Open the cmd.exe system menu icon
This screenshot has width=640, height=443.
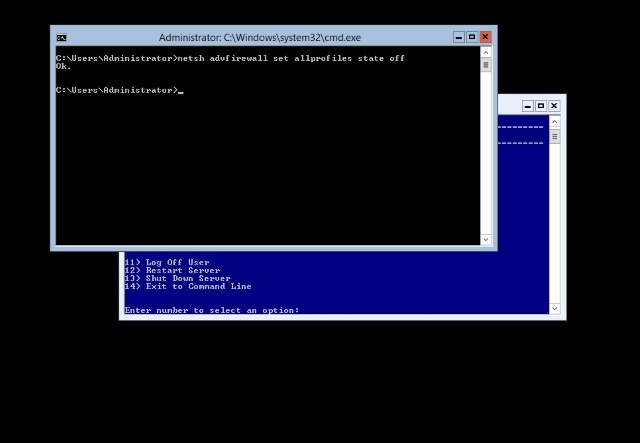click(61, 38)
